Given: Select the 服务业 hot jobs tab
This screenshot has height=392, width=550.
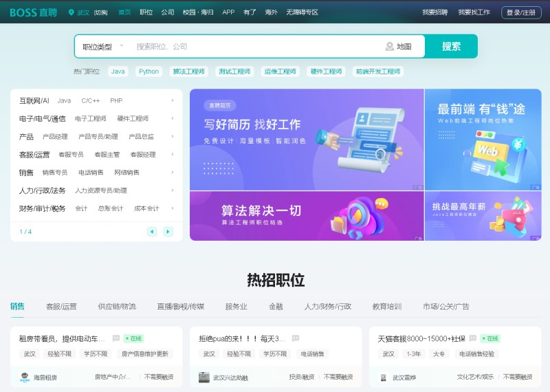Looking at the screenshot, I should [236, 306].
